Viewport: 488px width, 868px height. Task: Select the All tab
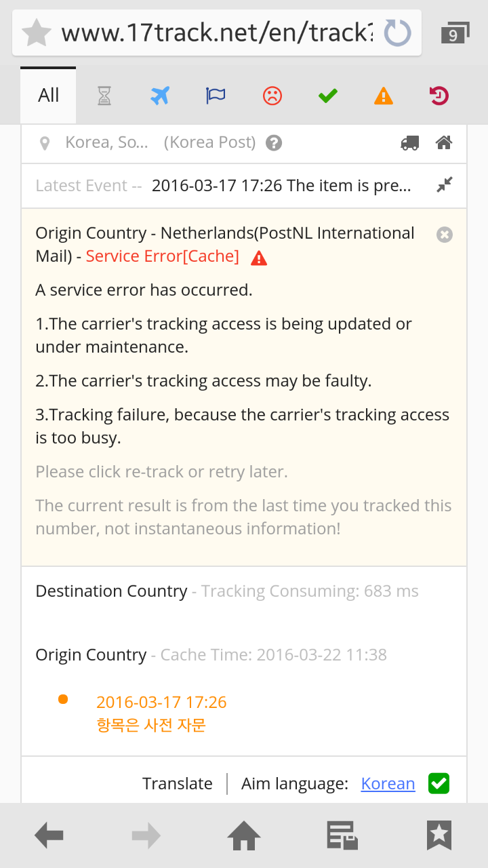(x=48, y=96)
